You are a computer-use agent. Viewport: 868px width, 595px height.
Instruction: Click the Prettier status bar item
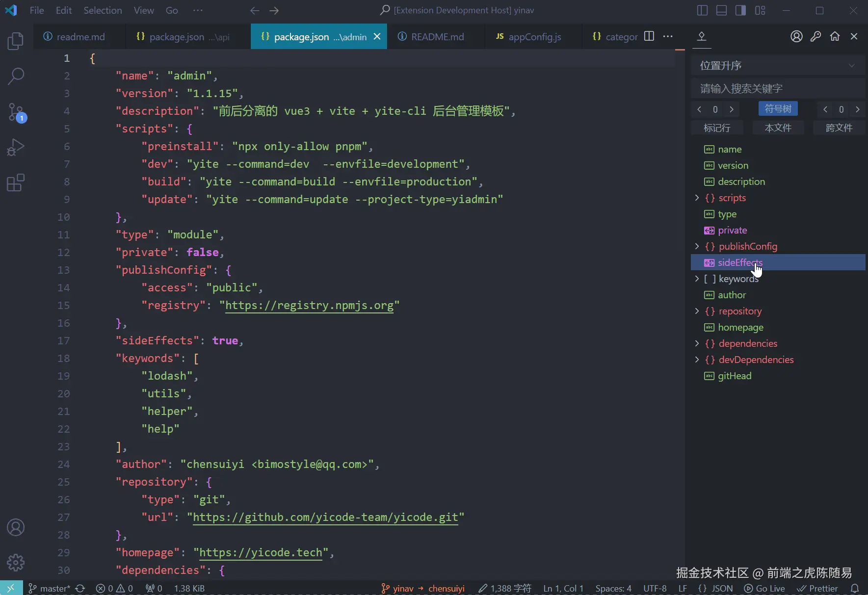(817, 588)
